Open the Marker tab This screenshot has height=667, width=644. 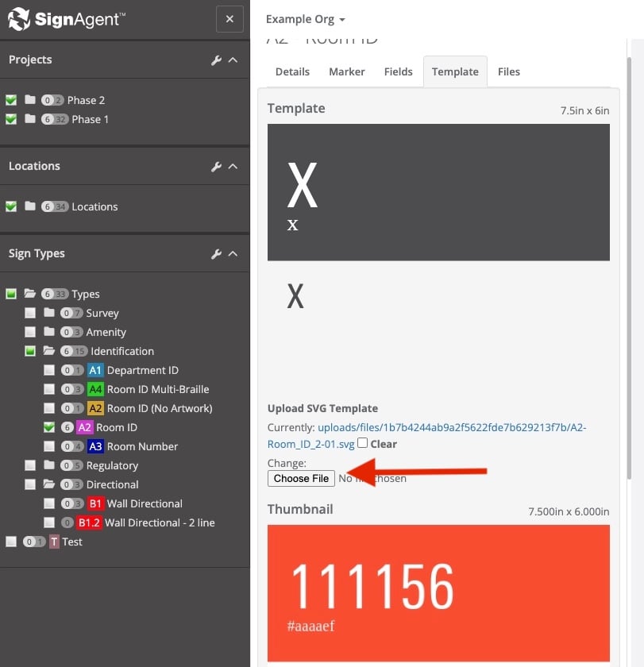click(x=346, y=71)
